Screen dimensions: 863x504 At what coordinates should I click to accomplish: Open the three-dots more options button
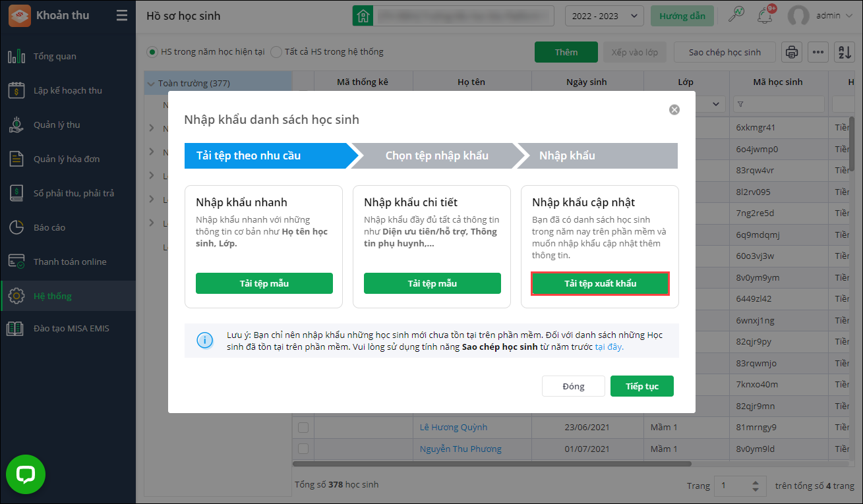[818, 52]
